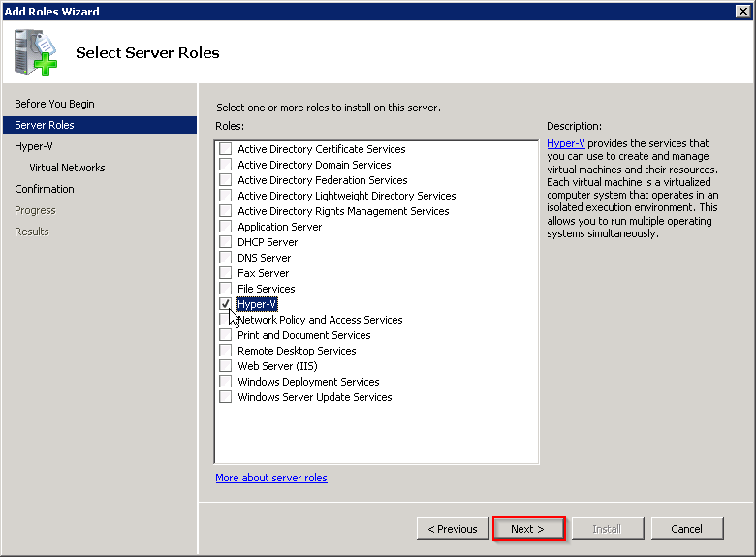Uncheck the Hyper-V role checkbox
The width and height of the screenshot is (756, 557).
pyautogui.click(x=225, y=303)
